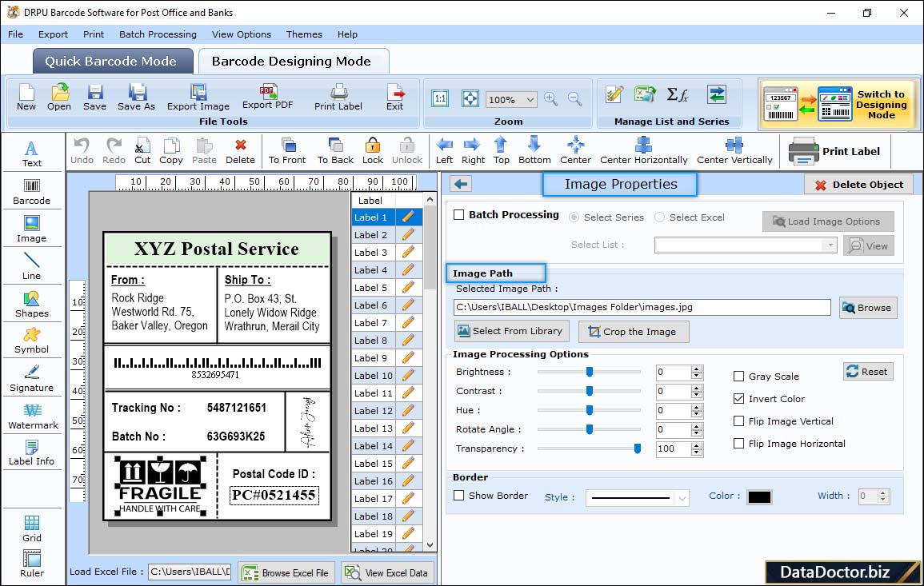Toggle the Ruler display
The height and width of the screenshot is (586, 924).
[x=32, y=564]
